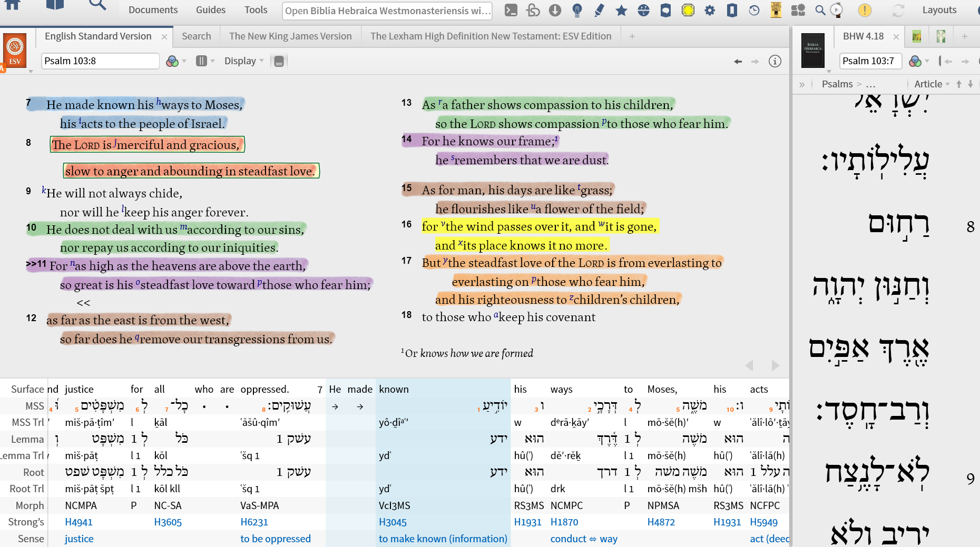Open Strong's number H3045 link
This screenshot has height=547, width=980.
click(x=393, y=522)
